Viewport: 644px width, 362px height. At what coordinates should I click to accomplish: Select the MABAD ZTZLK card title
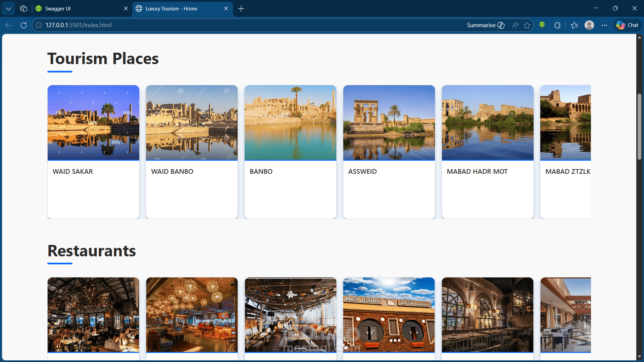[x=568, y=171]
